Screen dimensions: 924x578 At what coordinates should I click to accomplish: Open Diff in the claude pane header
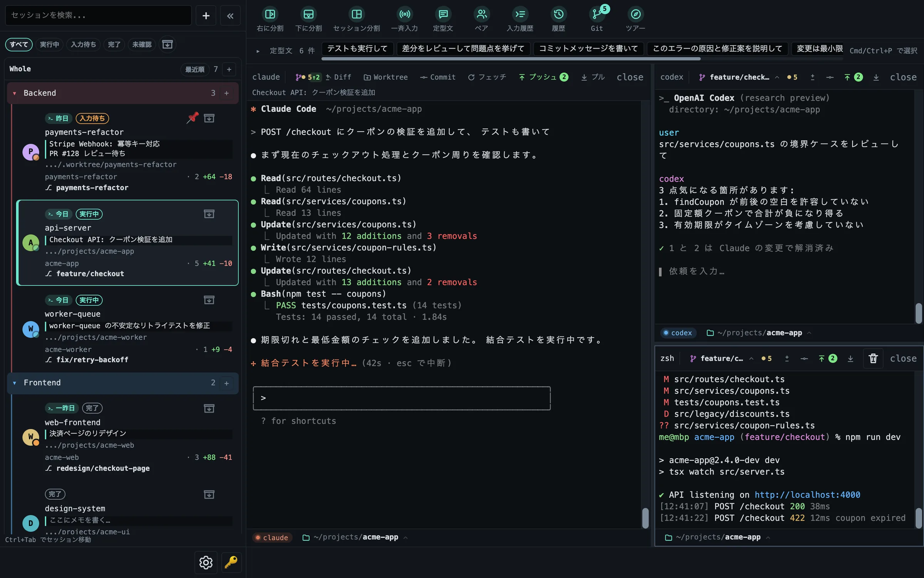(x=338, y=77)
